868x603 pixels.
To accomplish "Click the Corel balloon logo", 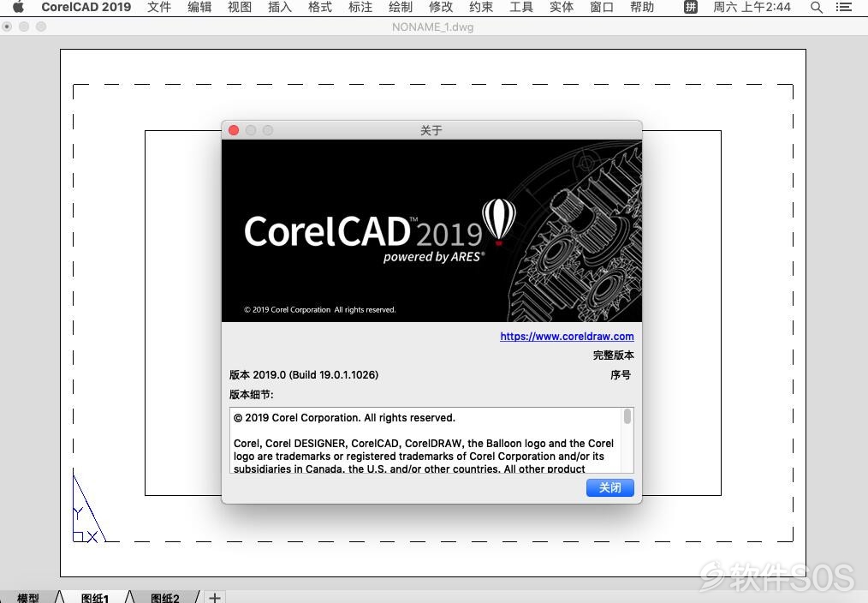I will coord(499,222).
